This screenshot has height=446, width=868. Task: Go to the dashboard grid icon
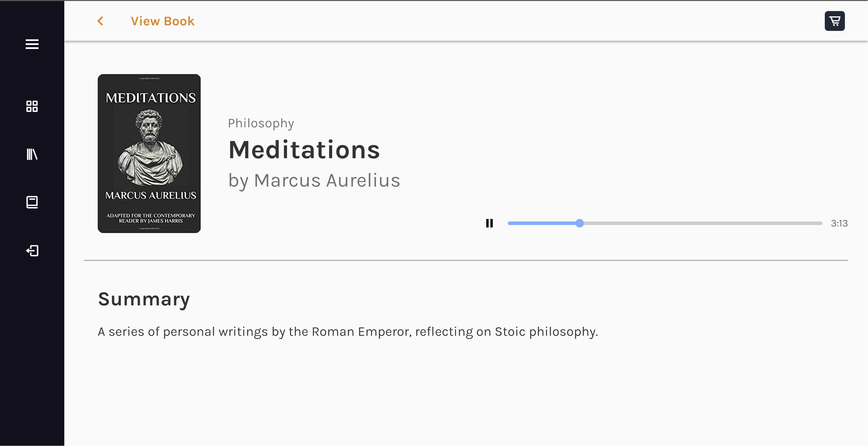32,106
